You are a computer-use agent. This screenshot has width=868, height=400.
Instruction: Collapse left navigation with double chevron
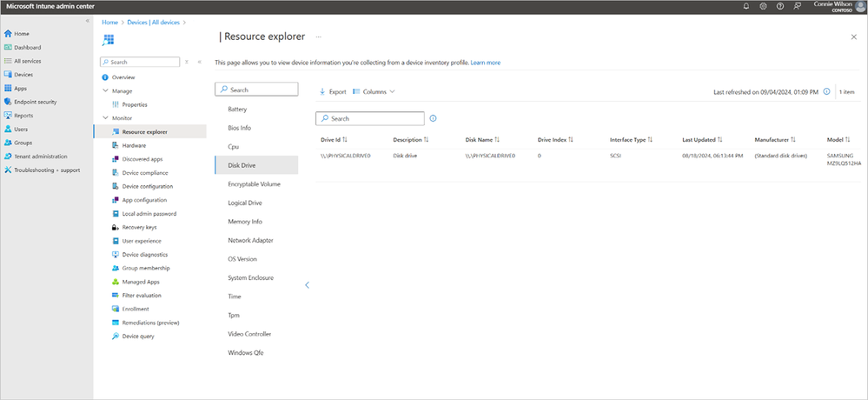[x=87, y=21]
